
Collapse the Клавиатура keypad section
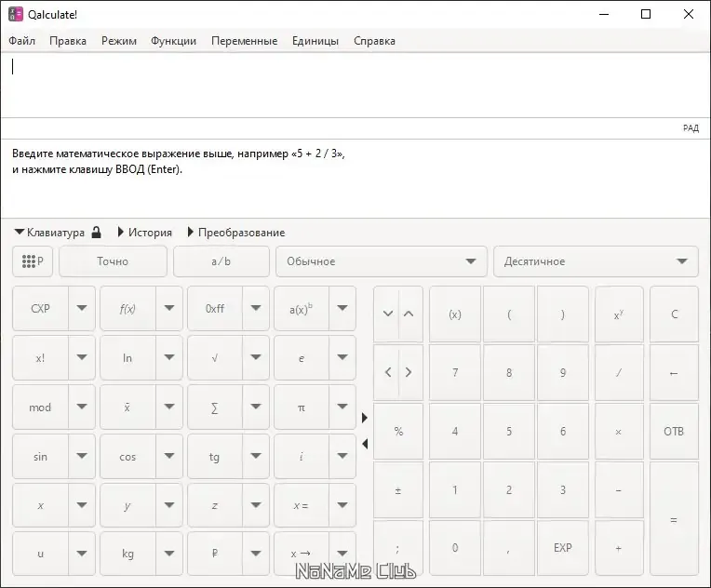coord(50,233)
